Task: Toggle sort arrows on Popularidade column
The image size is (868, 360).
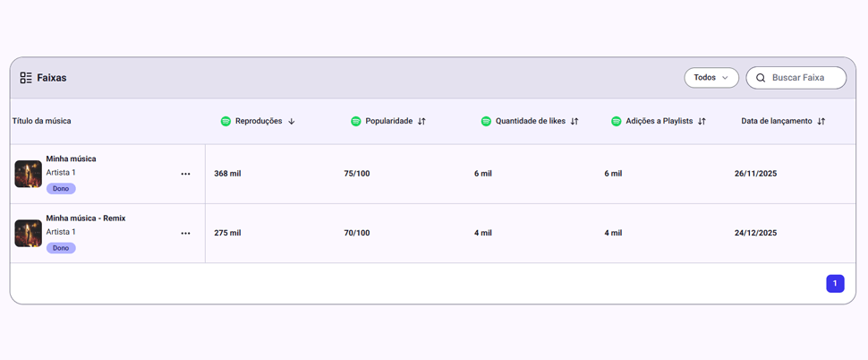Action: click(x=421, y=121)
